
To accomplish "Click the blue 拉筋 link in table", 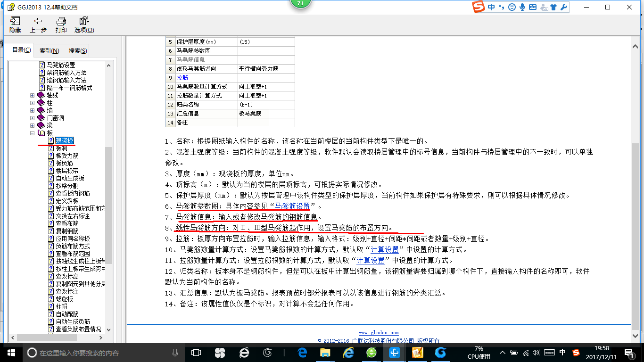I will [x=182, y=77].
